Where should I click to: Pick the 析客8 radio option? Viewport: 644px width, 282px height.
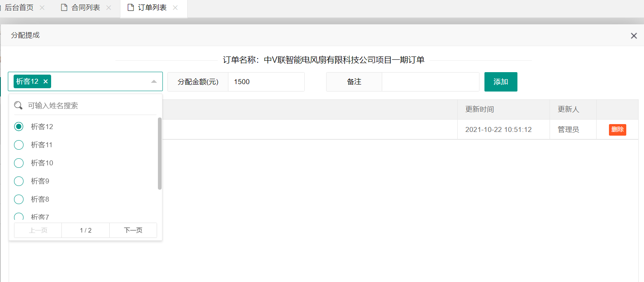19,199
